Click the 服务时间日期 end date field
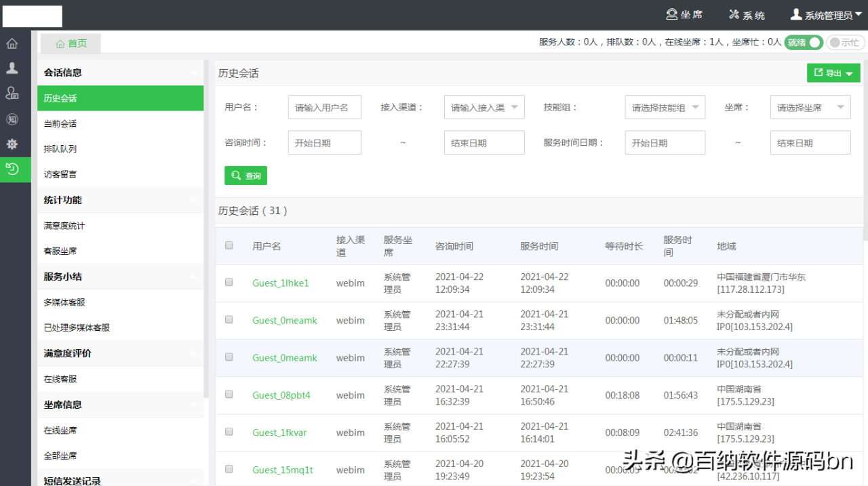Screen dimensions: 868x486 coord(810,143)
